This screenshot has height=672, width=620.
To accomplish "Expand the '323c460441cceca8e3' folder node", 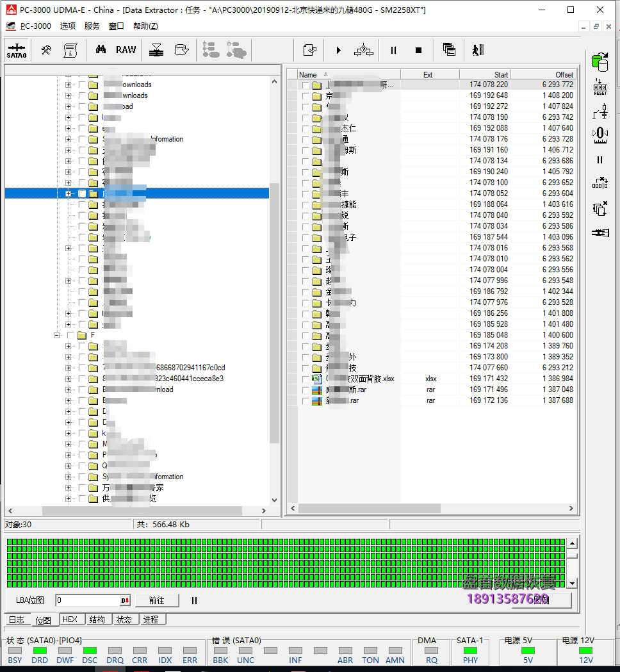I will pyautogui.click(x=68, y=379).
